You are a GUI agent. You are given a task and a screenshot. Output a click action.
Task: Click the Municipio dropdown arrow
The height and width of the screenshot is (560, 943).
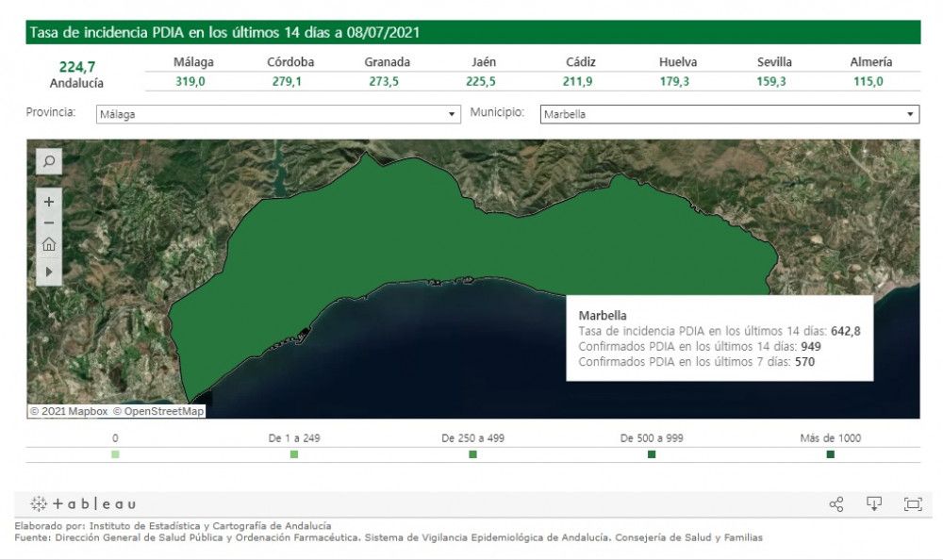click(910, 114)
